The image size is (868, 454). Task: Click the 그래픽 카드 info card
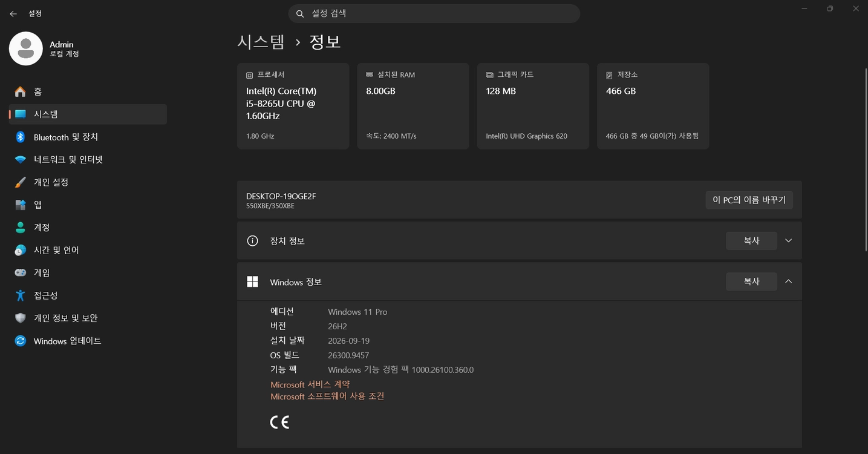[x=533, y=106]
